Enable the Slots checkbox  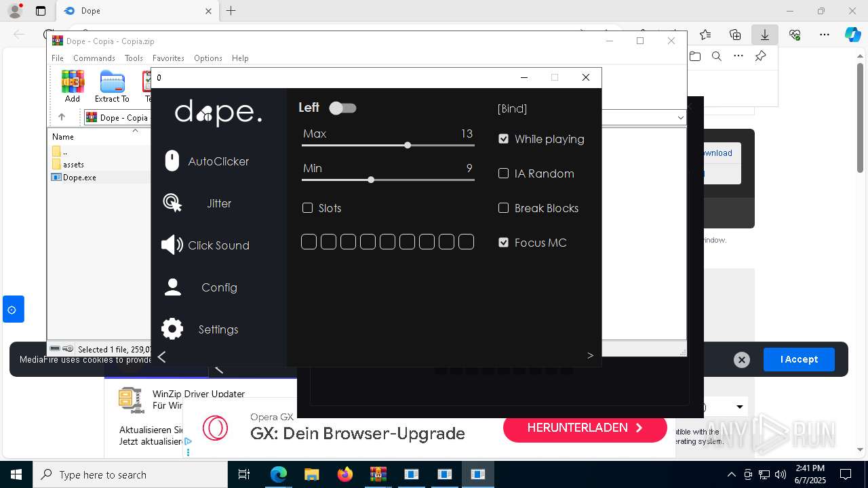click(307, 208)
